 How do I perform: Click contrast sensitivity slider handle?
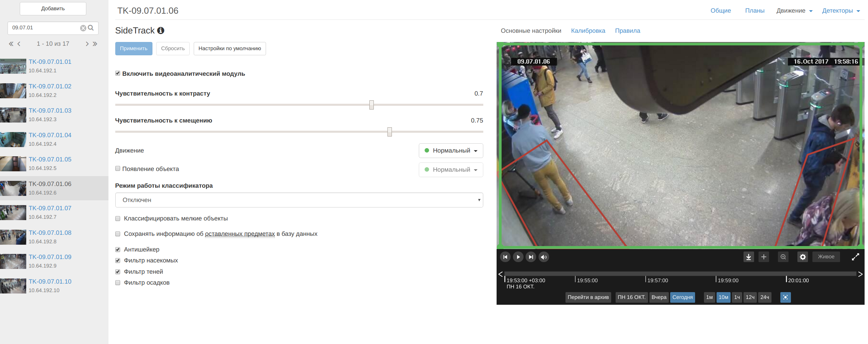371,105
